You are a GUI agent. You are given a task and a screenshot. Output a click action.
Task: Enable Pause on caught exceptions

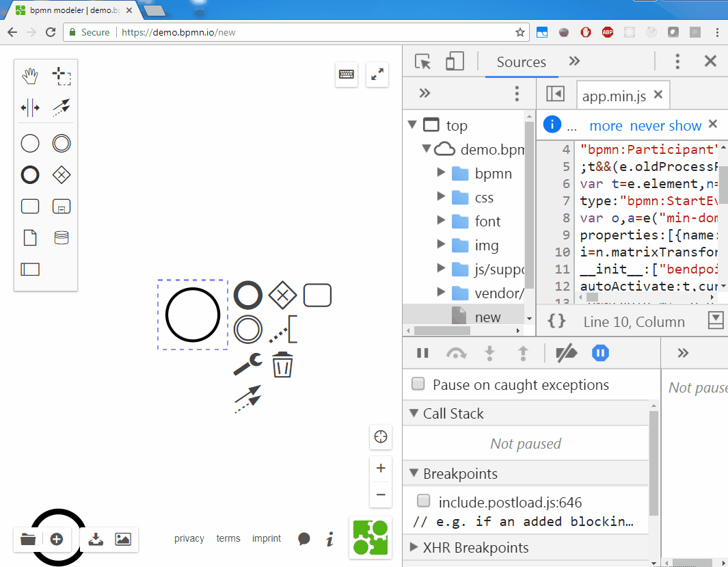point(418,384)
